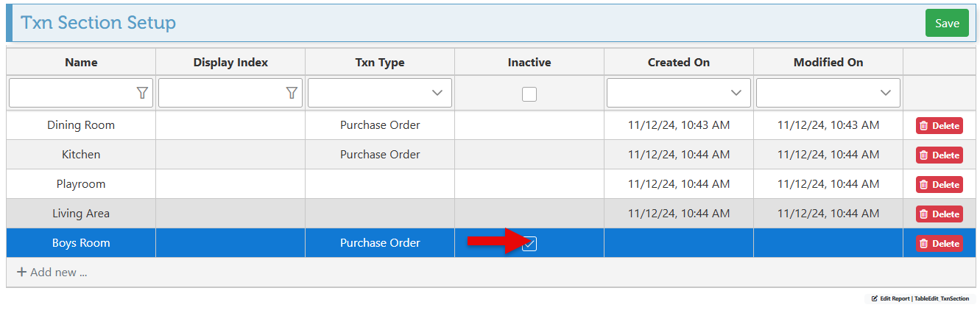980x316 pixels.
Task: Click the Display Index filter funnel icon
Action: coord(292,93)
